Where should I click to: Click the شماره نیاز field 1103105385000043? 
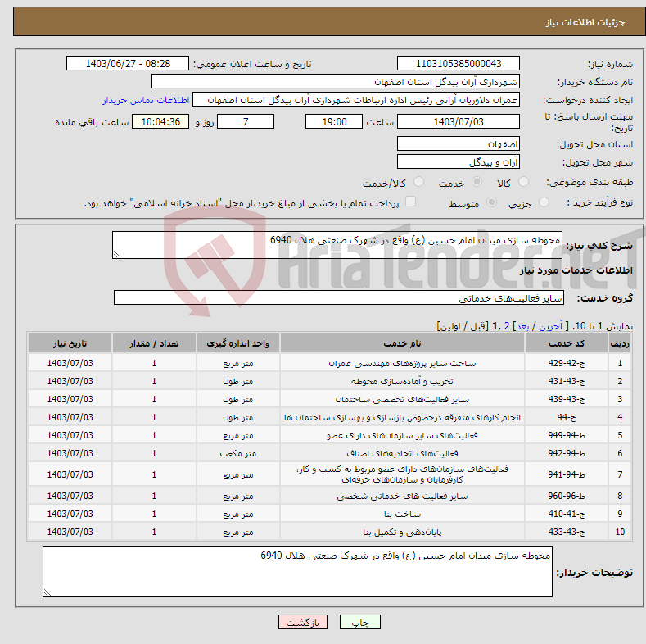(459, 63)
